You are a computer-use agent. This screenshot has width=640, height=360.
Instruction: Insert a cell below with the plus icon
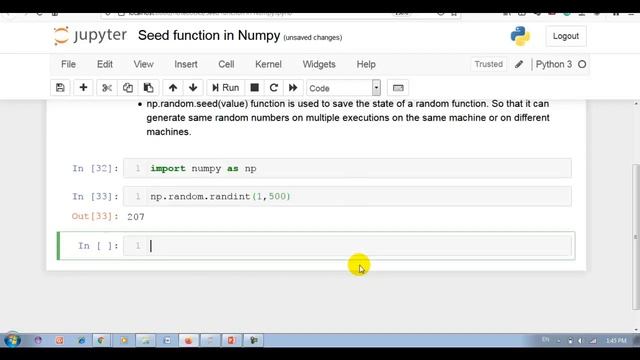click(x=83, y=88)
